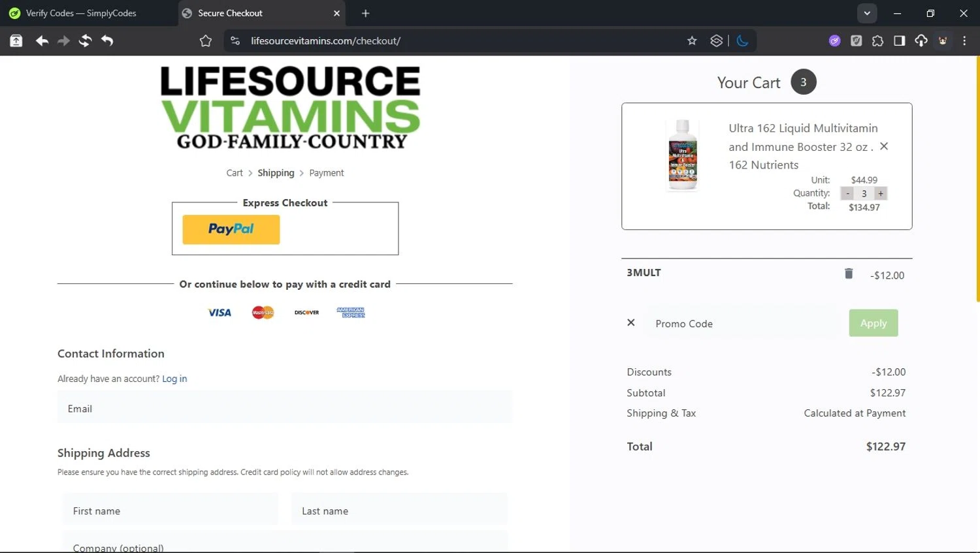The image size is (980, 553).
Task: Expand the tab search dropdown arrow
Action: pyautogui.click(x=867, y=13)
